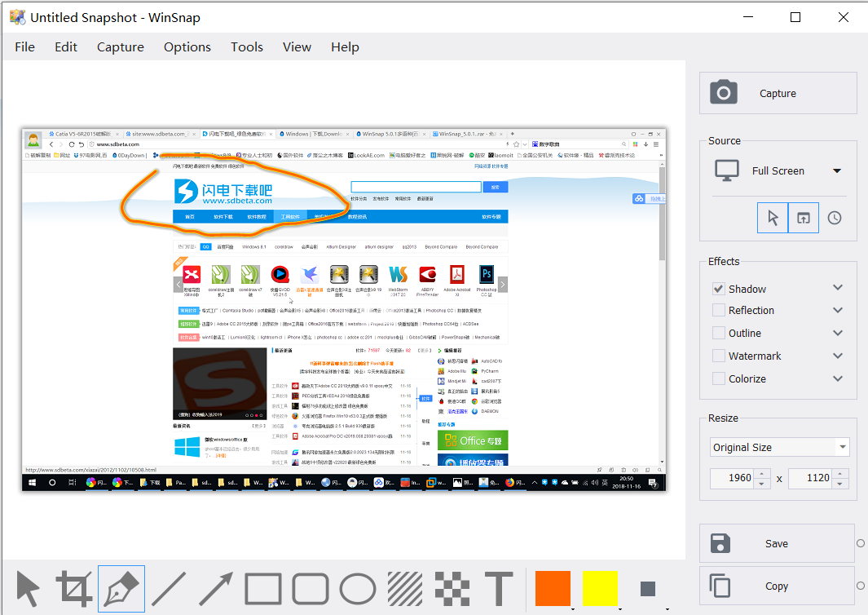Click the Save button label
This screenshot has width=868, height=615.
[776, 543]
